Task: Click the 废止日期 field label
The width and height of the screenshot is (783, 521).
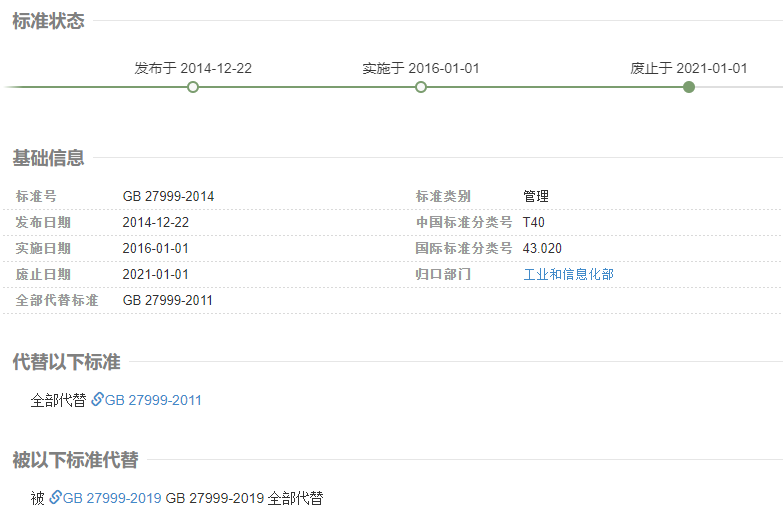Action: click(43, 274)
